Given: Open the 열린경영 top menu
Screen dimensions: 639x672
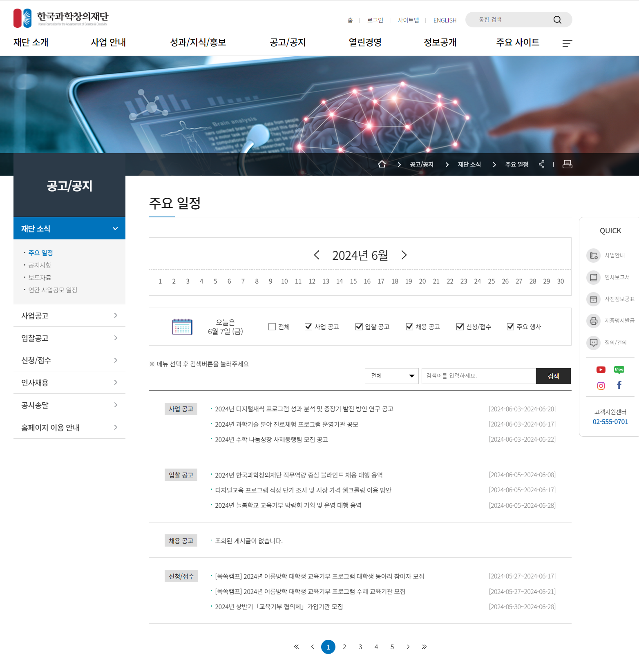Looking at the screenshot, I should pos(365,42).
